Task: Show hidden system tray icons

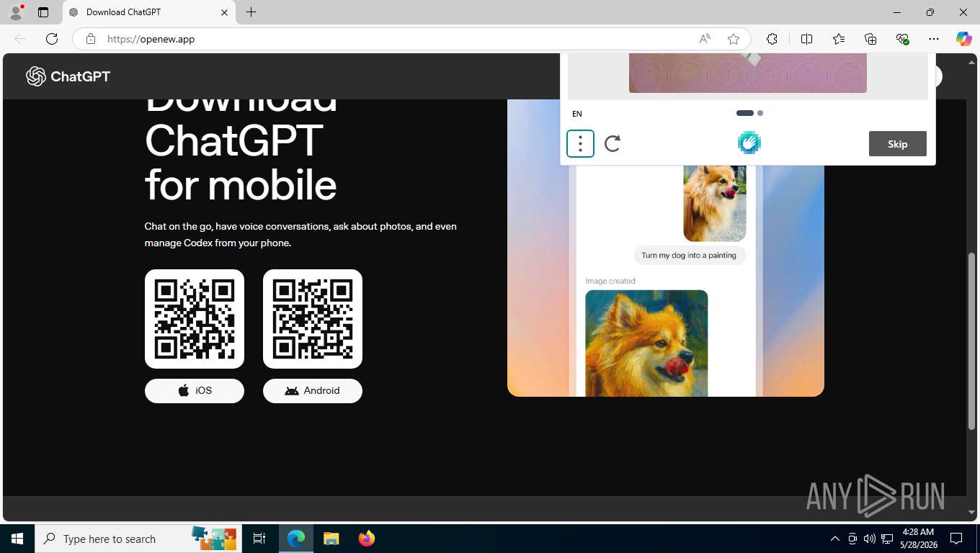Action: point(835,539)
